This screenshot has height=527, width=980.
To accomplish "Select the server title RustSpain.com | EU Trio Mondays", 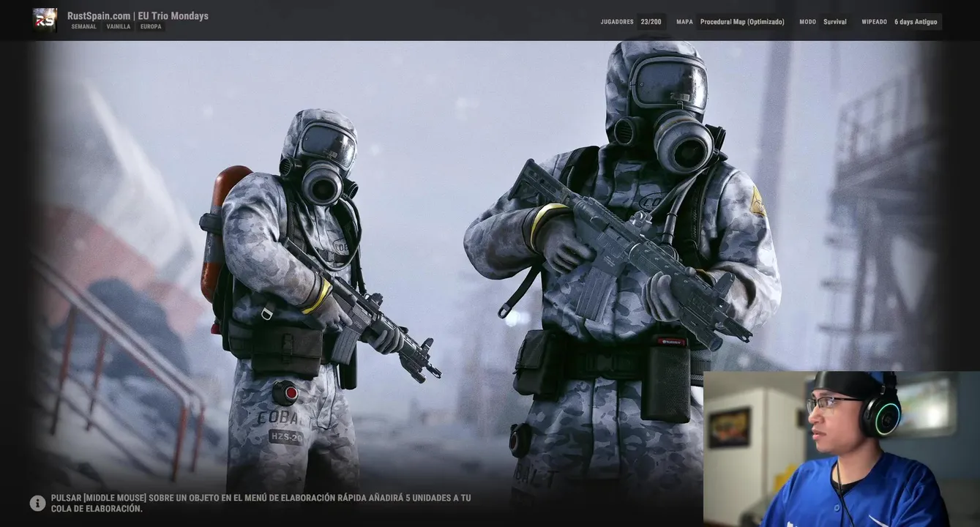I will pos(138,15).
